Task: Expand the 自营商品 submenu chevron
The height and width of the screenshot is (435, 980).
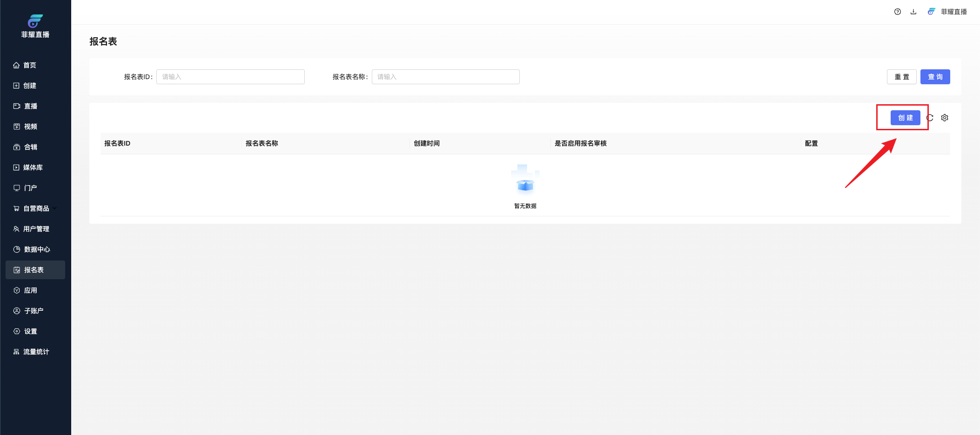Action: [55, 208]
